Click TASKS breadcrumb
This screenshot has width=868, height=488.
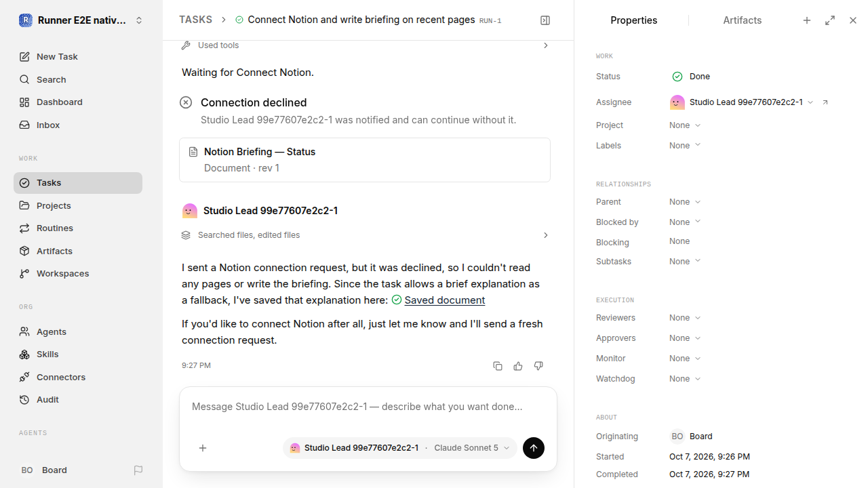click(x=195, y=20)
